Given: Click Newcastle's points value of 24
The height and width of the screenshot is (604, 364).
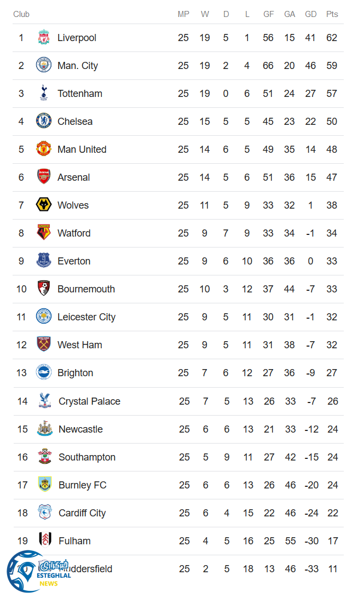Looking at the screenshot, I should 333,429.
